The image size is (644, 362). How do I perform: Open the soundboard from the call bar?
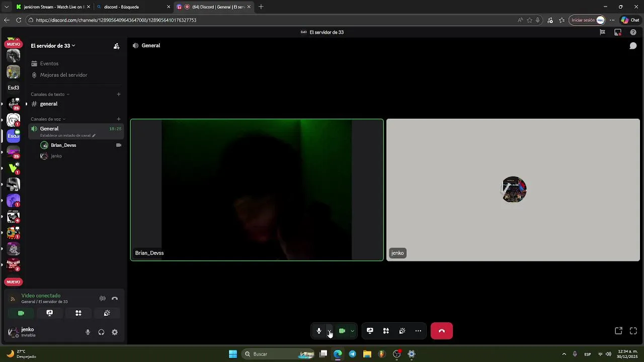point(402,331)
